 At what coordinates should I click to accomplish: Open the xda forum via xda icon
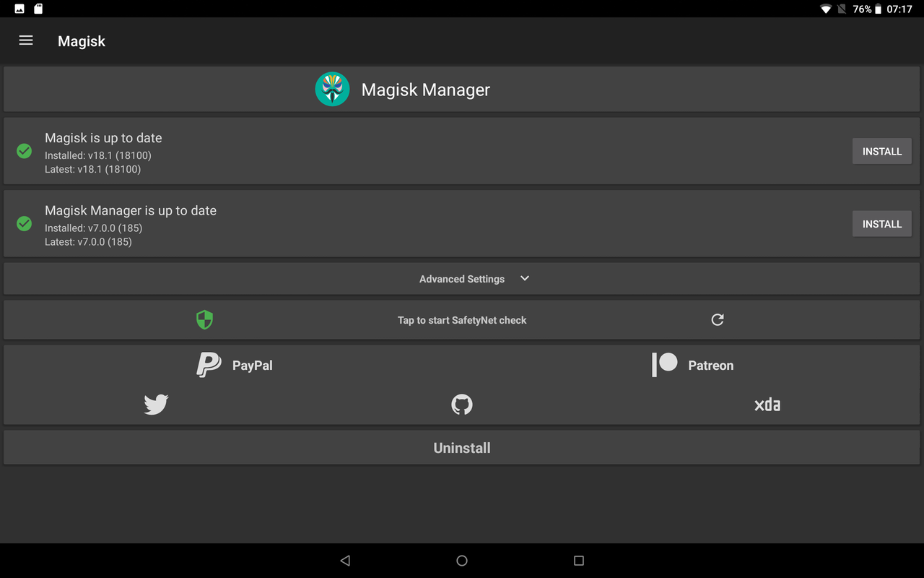coord(767,405)
